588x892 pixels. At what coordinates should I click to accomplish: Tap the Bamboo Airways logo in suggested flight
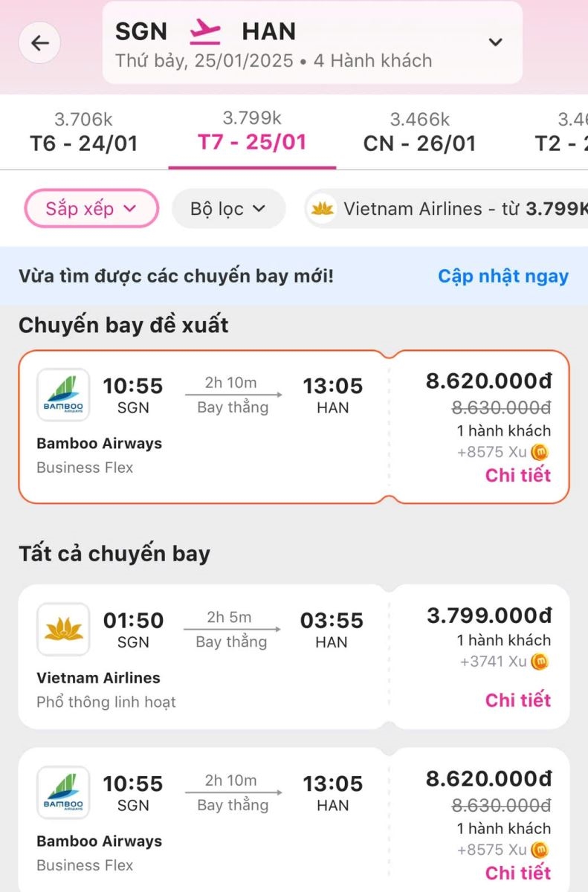(x=63, y=395)
